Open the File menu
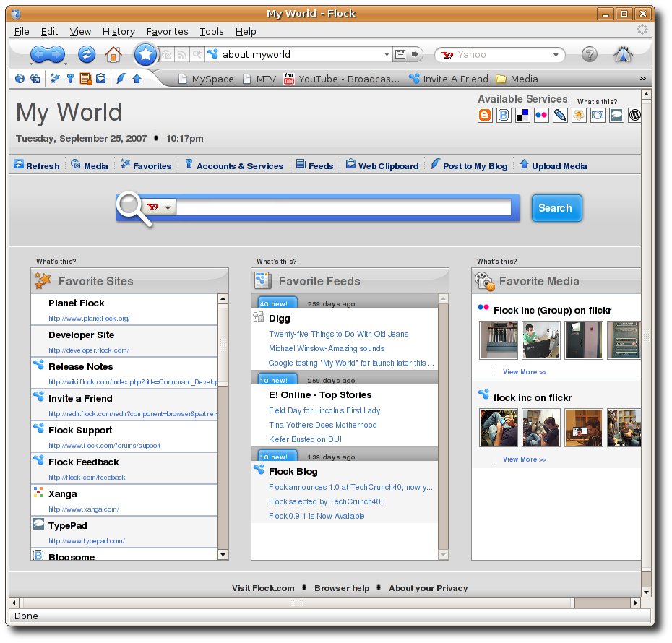 (x=22, y=31)
